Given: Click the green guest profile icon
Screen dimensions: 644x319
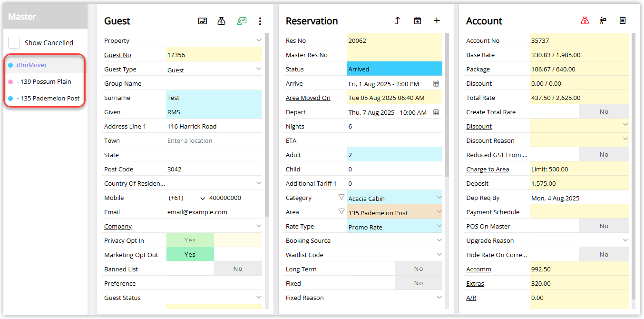Looking at the screenshot, I should pyautogui.click(x=242, y=21).
